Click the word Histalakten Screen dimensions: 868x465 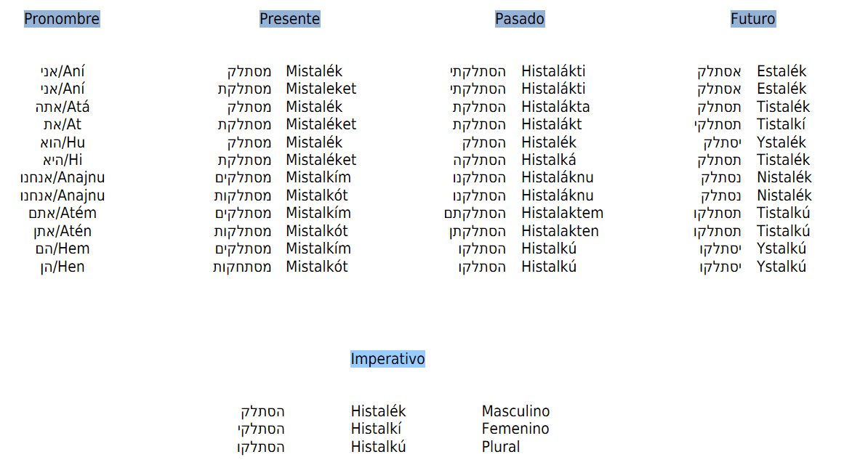[560, 231]
